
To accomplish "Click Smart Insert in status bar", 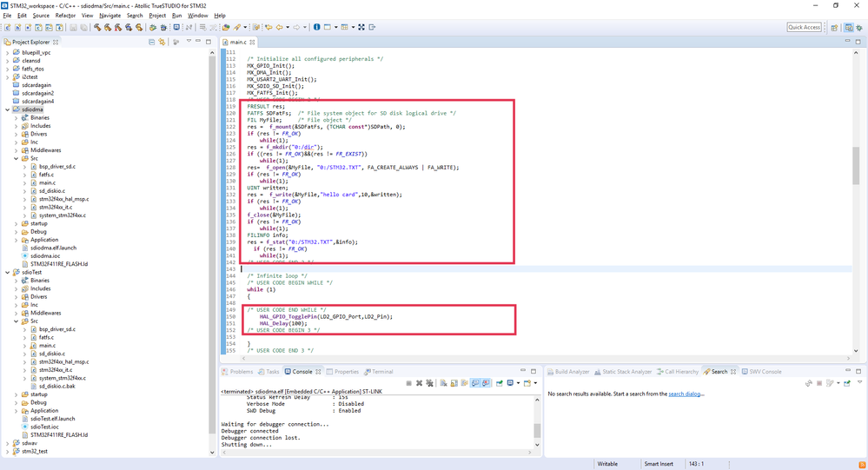I will point(659,464).
